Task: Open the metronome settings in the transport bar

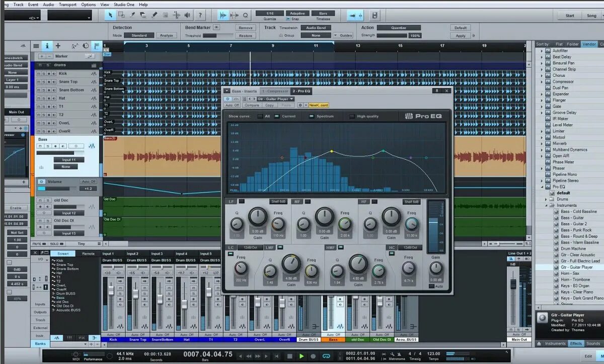Action: [392, 355]
